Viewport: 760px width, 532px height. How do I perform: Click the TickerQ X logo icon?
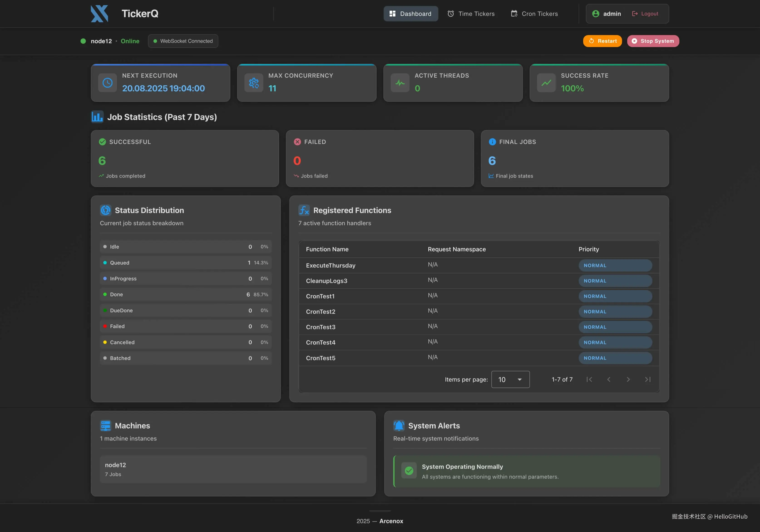coord(100,14)
